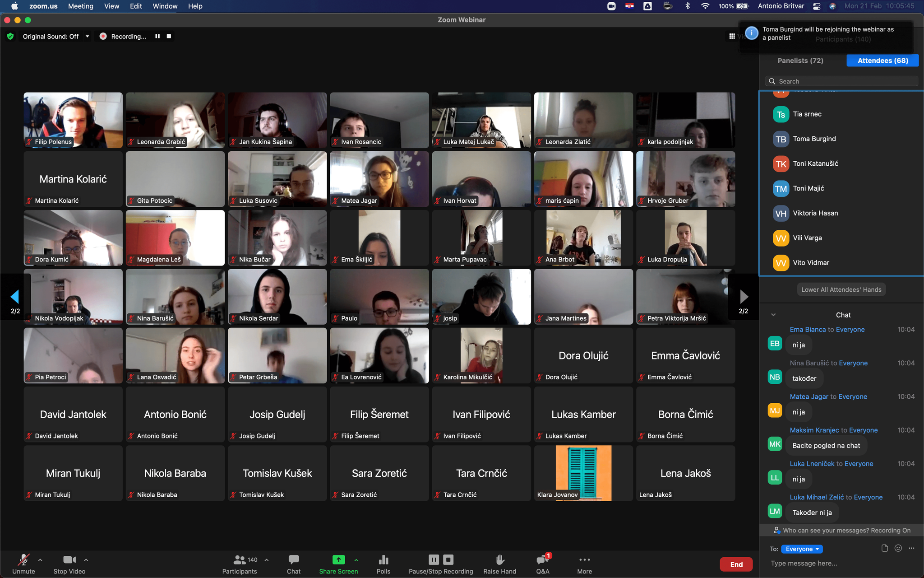Open the Q&A icon with notification badge
Viewport: 924px width, 578px height.
tap(543, 559)
